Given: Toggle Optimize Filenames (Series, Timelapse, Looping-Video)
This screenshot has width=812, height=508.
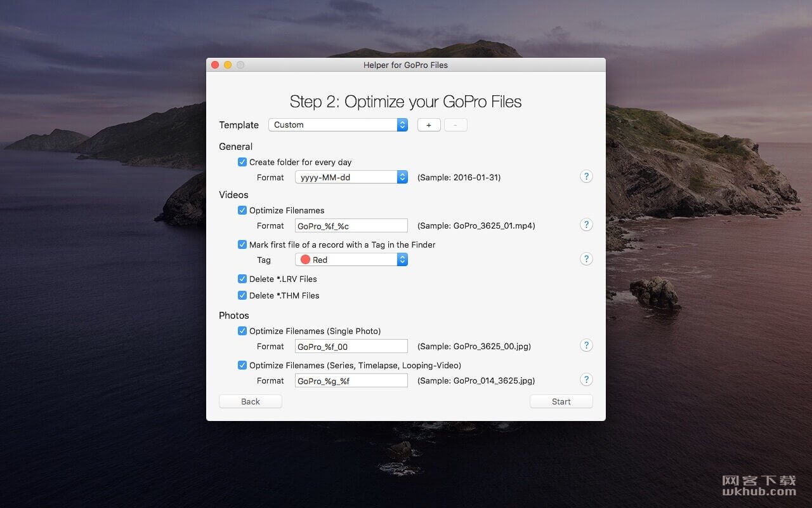Looking at the screenshot, I should [242, 365].
